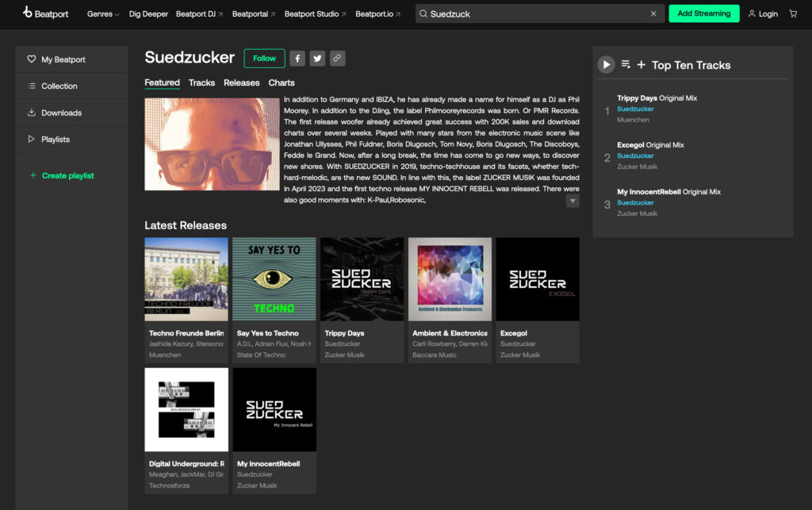Click Technosforza label
The image size is (812, 510).
169,485
